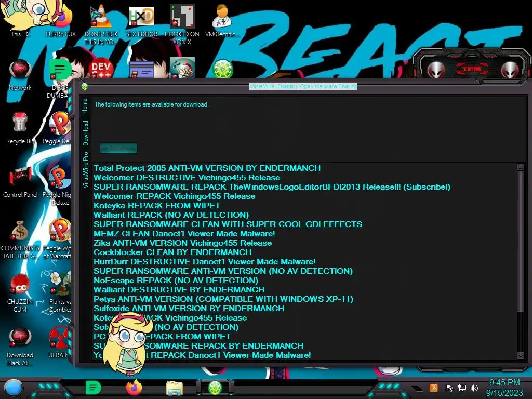Click the VirusWire window title text
The width and height of the screenshot is (532, 399).
point(303,87)
